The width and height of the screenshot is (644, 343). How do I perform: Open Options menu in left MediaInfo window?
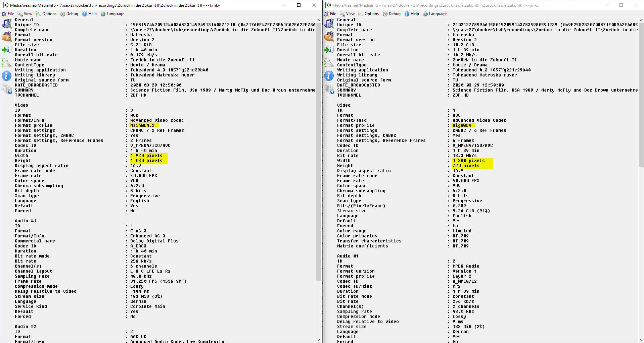point(46,14)
